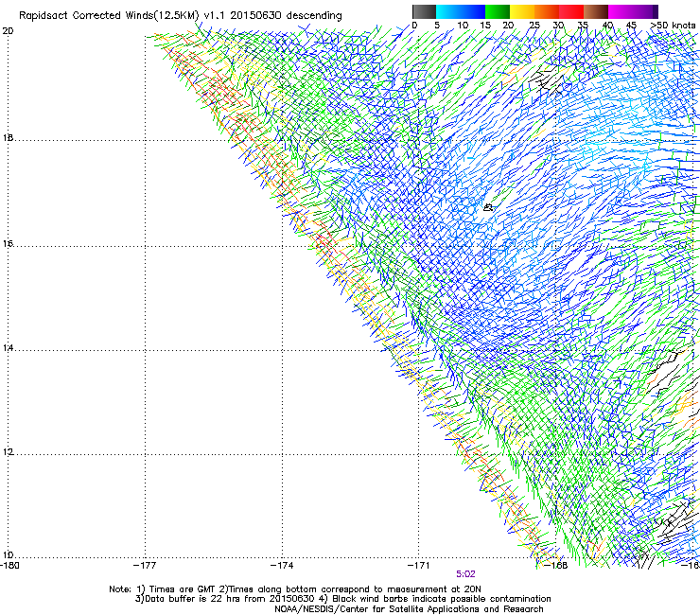
Task: Click the longitude label '-177'
Action: pos(145,566)
